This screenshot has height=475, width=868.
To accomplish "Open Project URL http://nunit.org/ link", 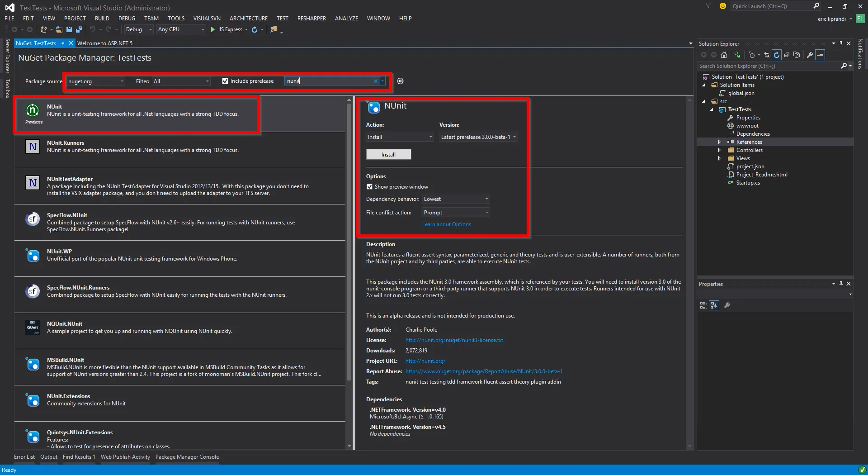I will point(425,361).
